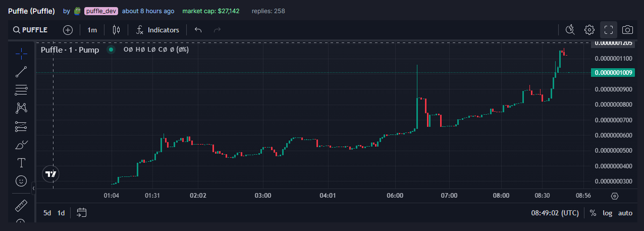This screenshot has height=231, width=644.
Task: Open the PUFFLE symbol search
Action: pos(31,30)
